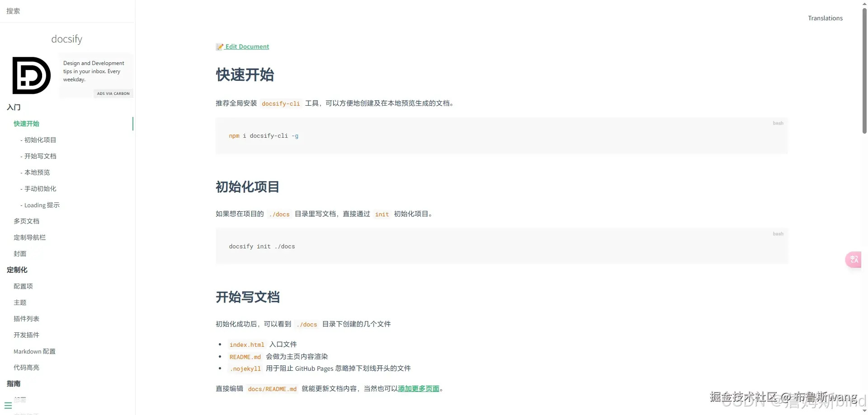Viewport: 868px width, 415px height.
Task: Open the 主题 page under 定制化
Action: 20,302
